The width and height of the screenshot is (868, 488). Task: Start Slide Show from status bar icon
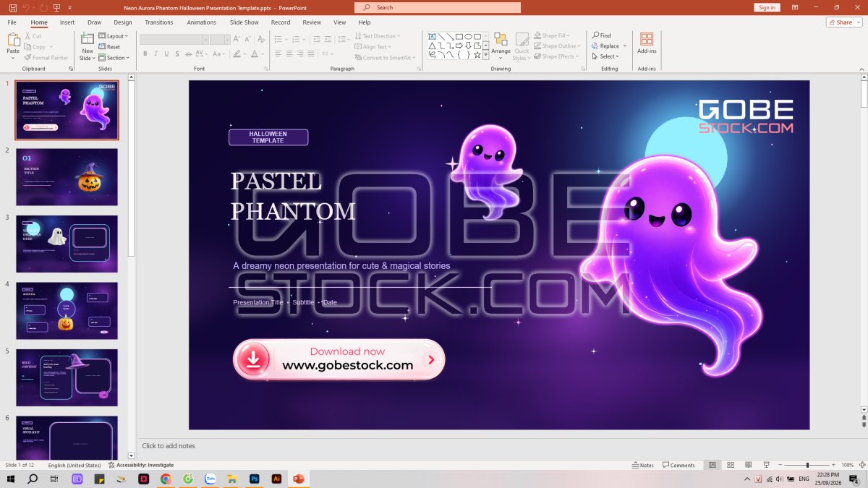[765, 465]
